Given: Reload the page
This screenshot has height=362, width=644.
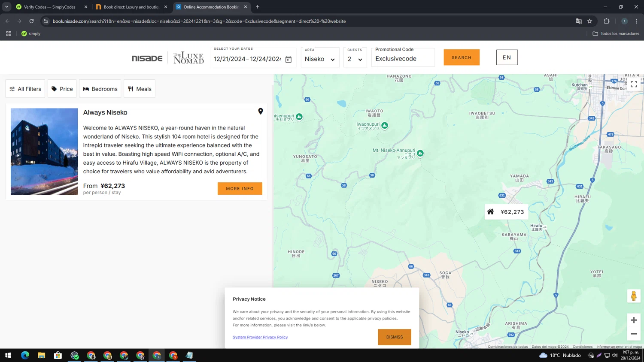Looking at the screenshot, I should (31, 21).
